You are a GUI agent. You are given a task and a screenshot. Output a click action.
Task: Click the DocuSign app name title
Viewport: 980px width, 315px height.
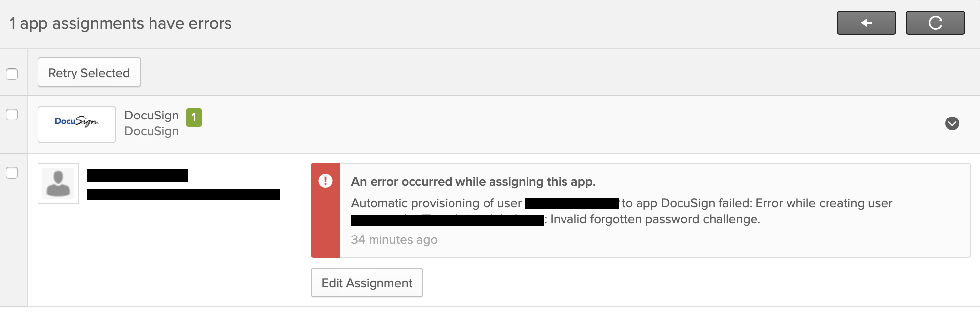pos(151,116)
